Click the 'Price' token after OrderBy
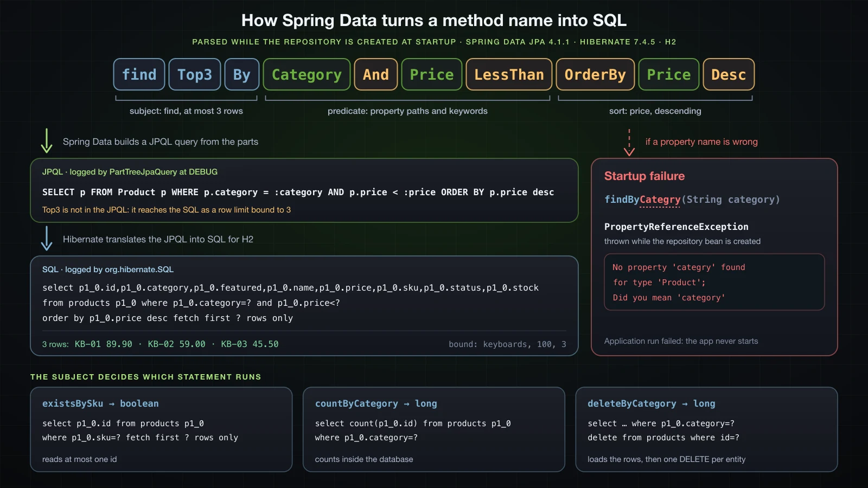 669,74
